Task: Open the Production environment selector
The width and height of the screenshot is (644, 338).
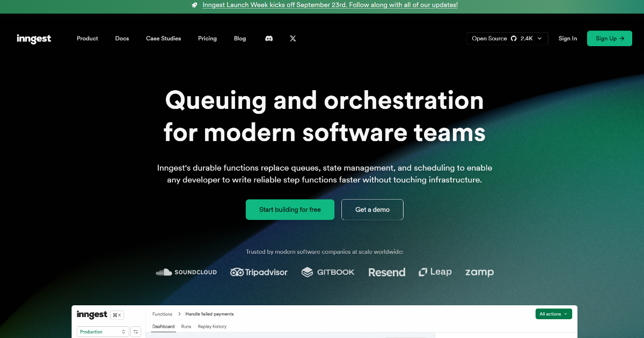Action: pos(102,332)
